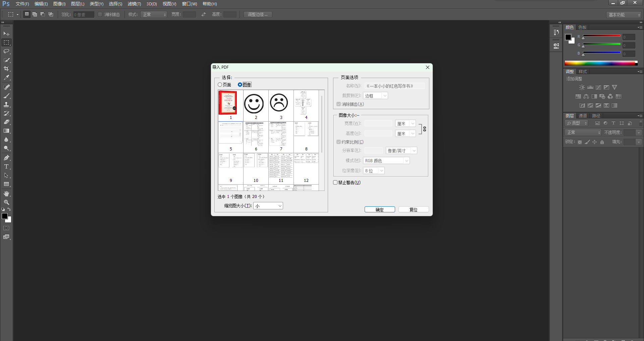Click the 复位 button
The height and width of the screenshot is (341, 644).
(x=414, y=210)
